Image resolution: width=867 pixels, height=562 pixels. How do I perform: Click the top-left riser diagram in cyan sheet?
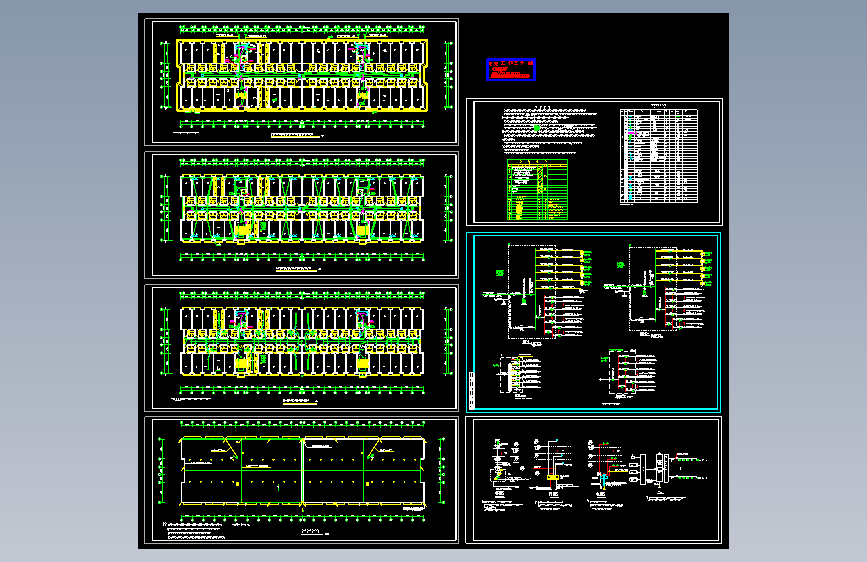click(537, 293)
